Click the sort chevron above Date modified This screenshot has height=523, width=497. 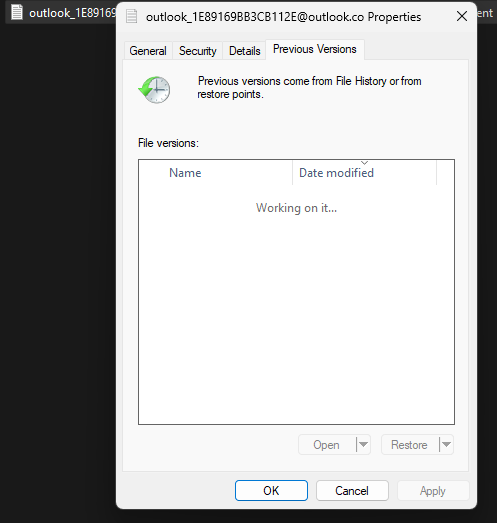(365, 163)
